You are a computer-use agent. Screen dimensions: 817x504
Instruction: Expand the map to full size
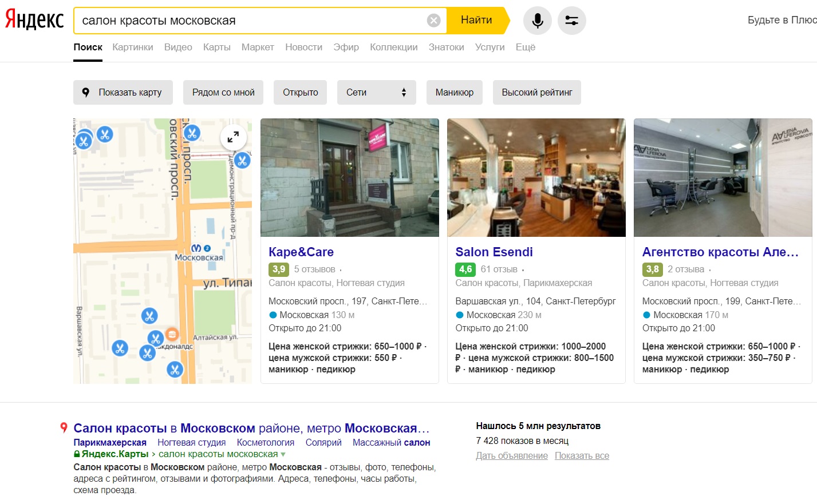[233, 137]
